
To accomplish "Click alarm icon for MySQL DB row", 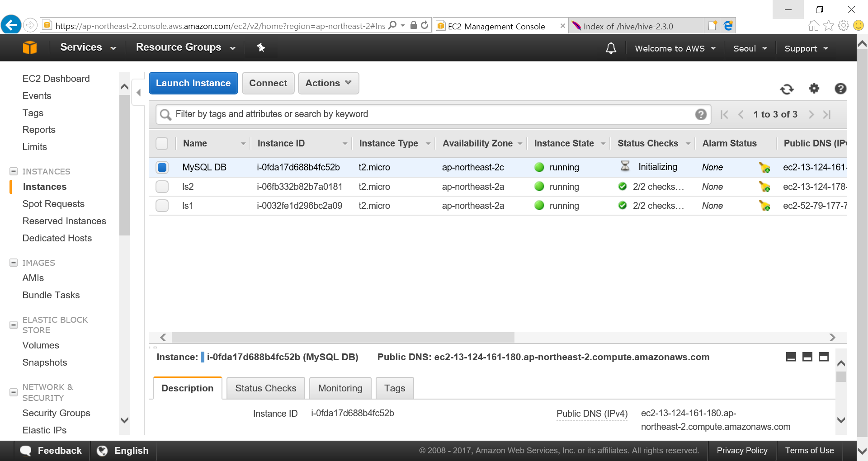I will tap(764, 167).
